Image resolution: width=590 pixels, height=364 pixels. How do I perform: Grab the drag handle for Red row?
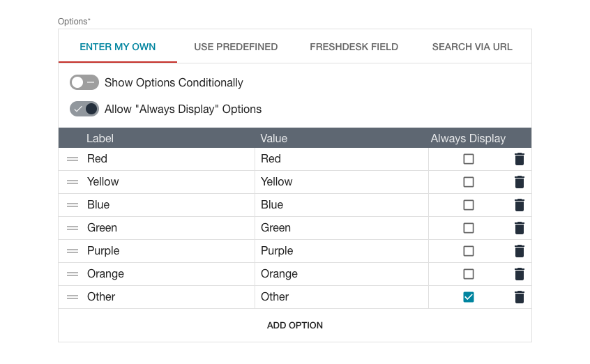[73, 159]
